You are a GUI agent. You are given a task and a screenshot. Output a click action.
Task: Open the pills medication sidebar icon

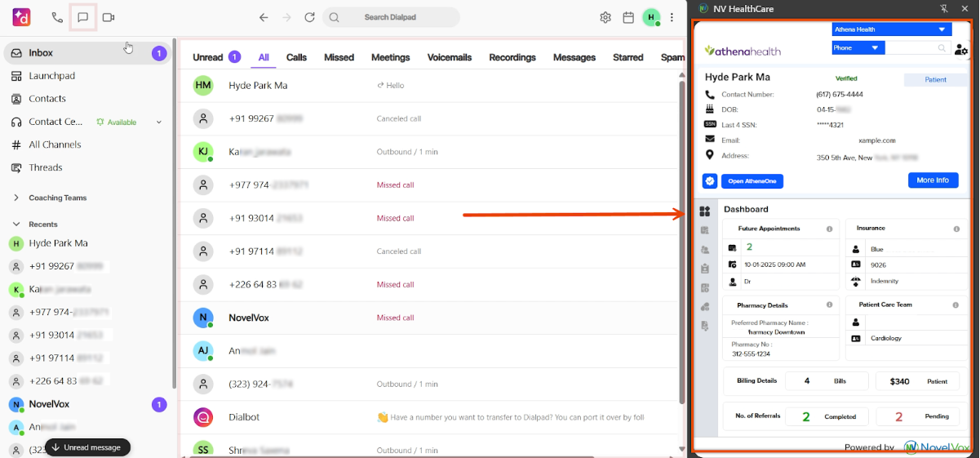705,307
